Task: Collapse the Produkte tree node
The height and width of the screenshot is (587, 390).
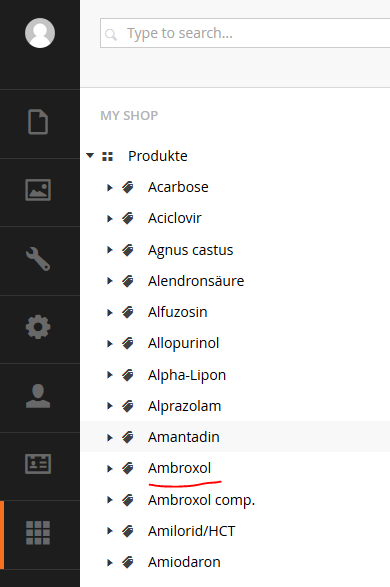Action: 90,155
